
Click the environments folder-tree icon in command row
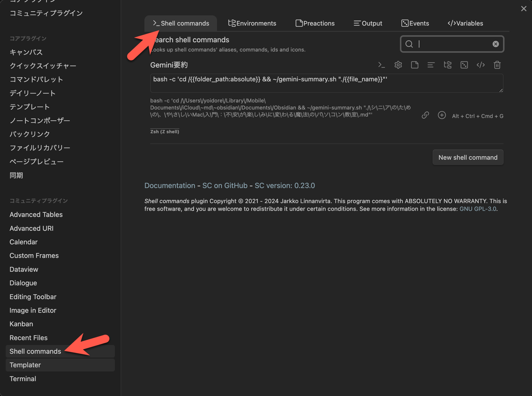coord(448,65)
